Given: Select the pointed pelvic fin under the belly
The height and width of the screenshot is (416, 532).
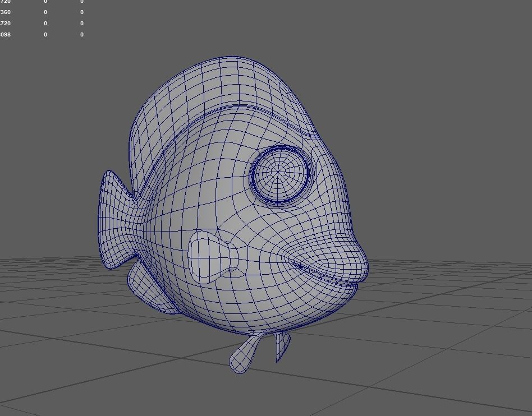Looking at the screenshot, I should 282,346.
